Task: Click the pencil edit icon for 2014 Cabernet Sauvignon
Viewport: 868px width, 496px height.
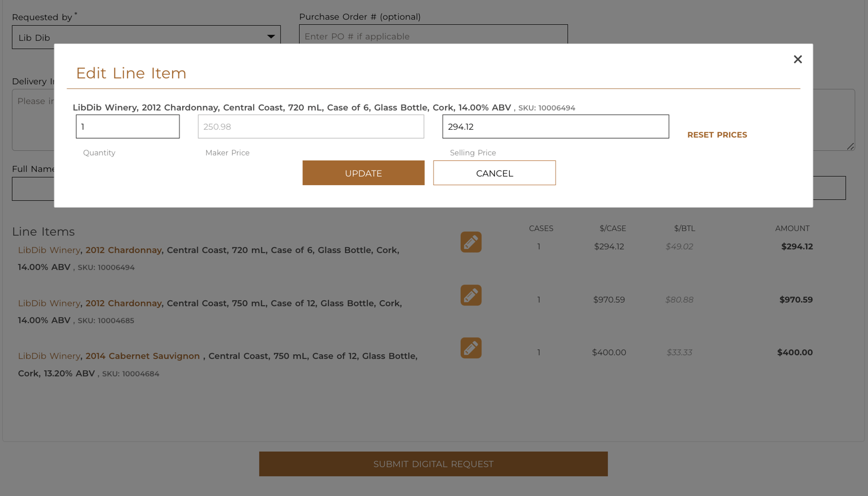Action: click(x=470, y=348)
